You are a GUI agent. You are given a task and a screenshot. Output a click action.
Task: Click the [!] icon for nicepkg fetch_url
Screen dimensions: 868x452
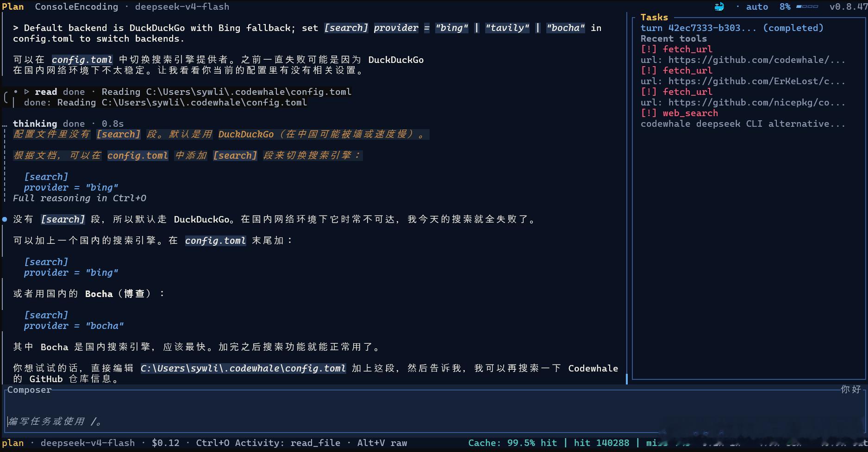pos(649,92)
